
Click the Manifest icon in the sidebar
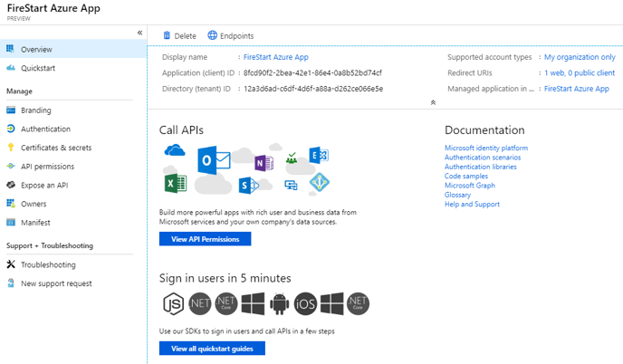(11, 222)
